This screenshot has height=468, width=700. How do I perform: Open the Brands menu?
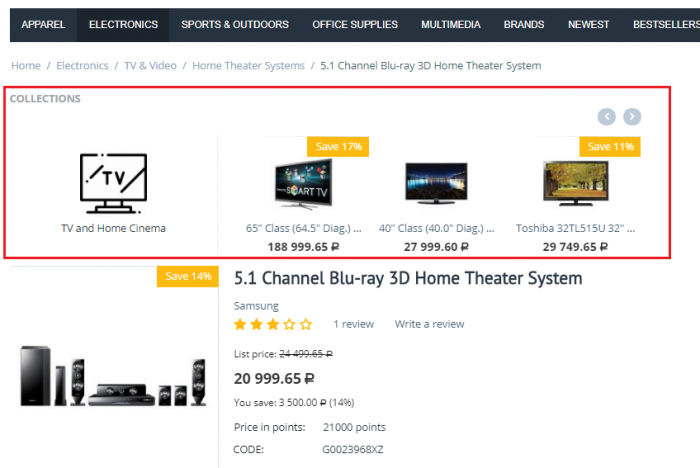524,25
